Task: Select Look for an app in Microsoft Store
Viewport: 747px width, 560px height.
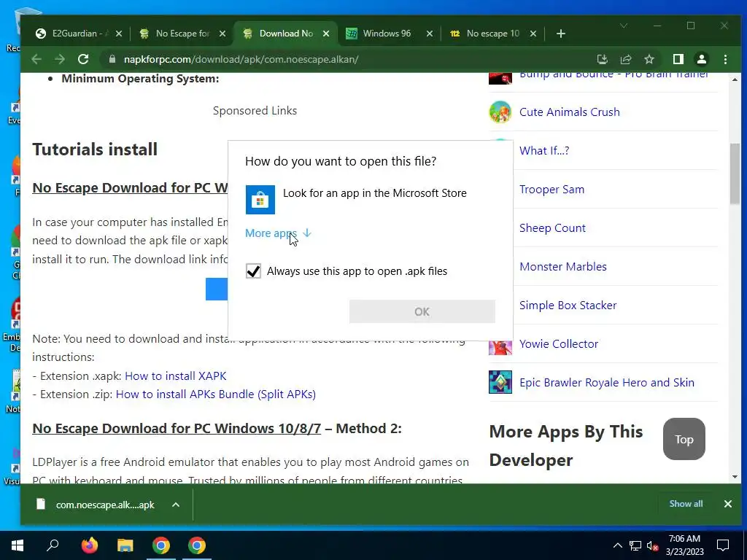Action: click(x=370, y=200)
